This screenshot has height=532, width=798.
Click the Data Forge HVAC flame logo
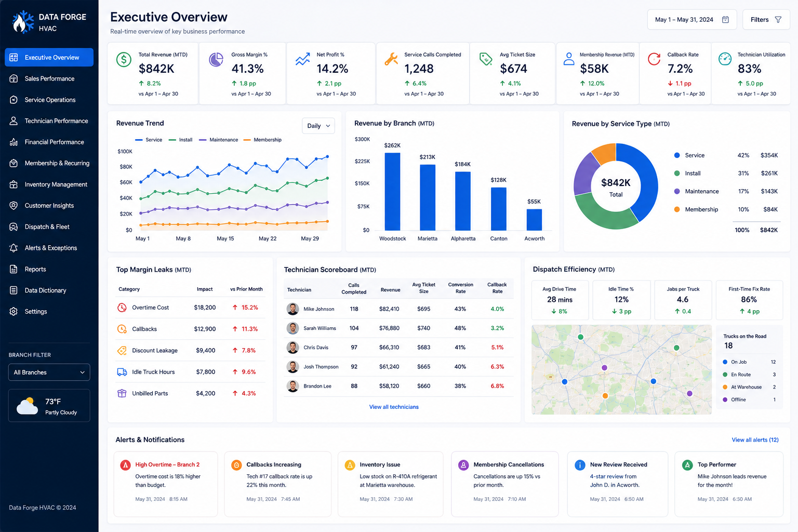(x=23, y=22)
